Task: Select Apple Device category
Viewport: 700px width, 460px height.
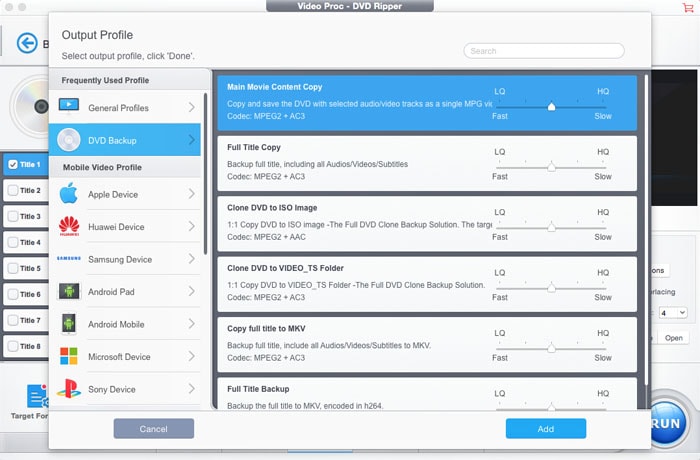Action: click(125, 194)
